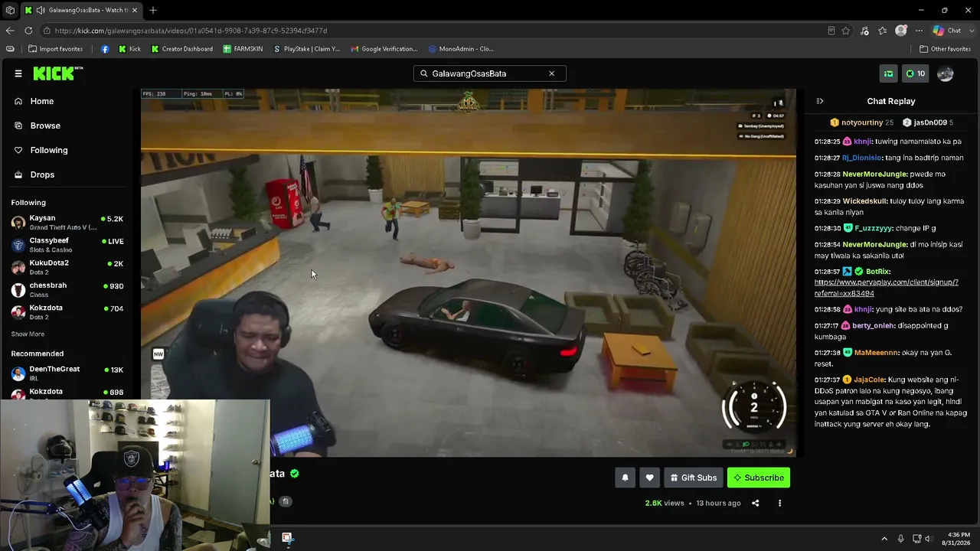Click the channel's verified badge

(295, 474)
